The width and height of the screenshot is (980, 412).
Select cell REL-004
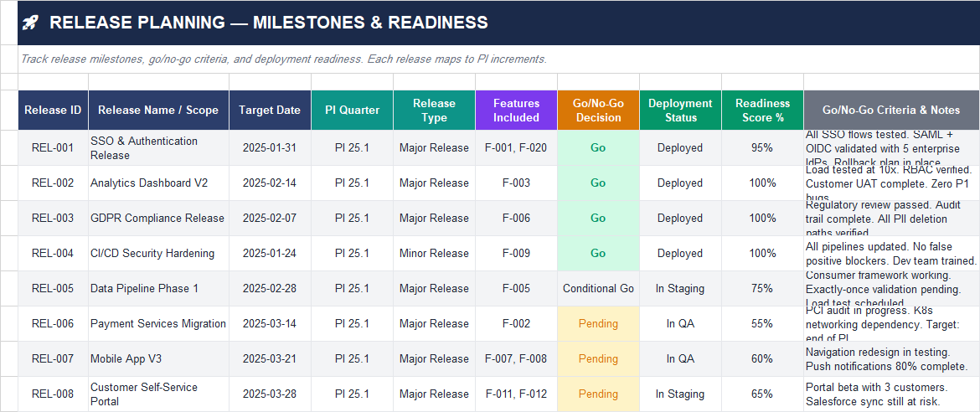tap(53, 253)
